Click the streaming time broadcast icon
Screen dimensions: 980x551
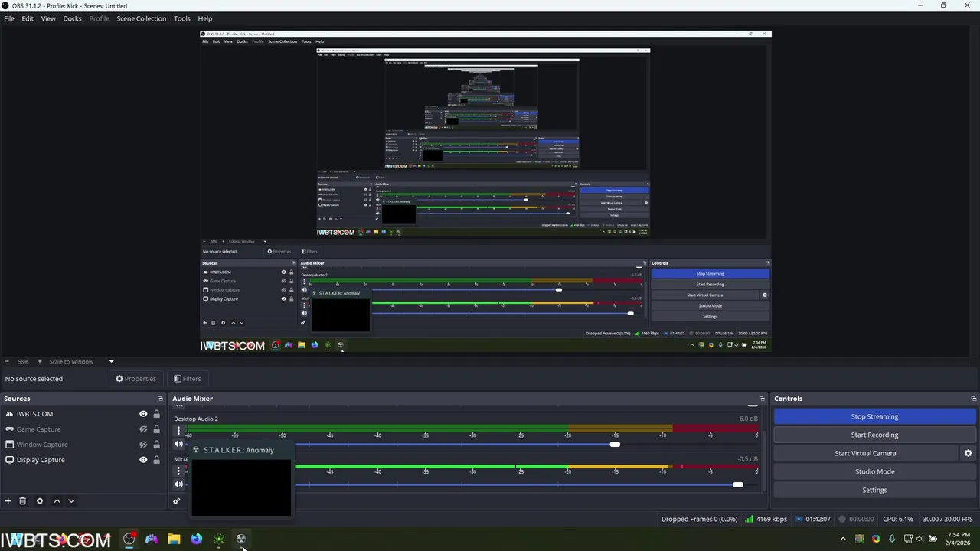tap(799, 519)
